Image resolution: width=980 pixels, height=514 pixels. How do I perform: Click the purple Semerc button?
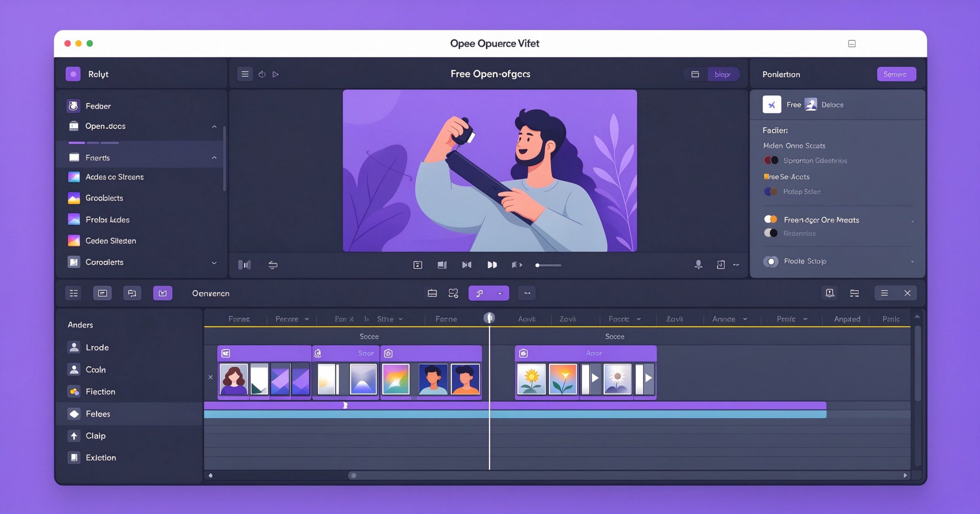tap(897, 74)
